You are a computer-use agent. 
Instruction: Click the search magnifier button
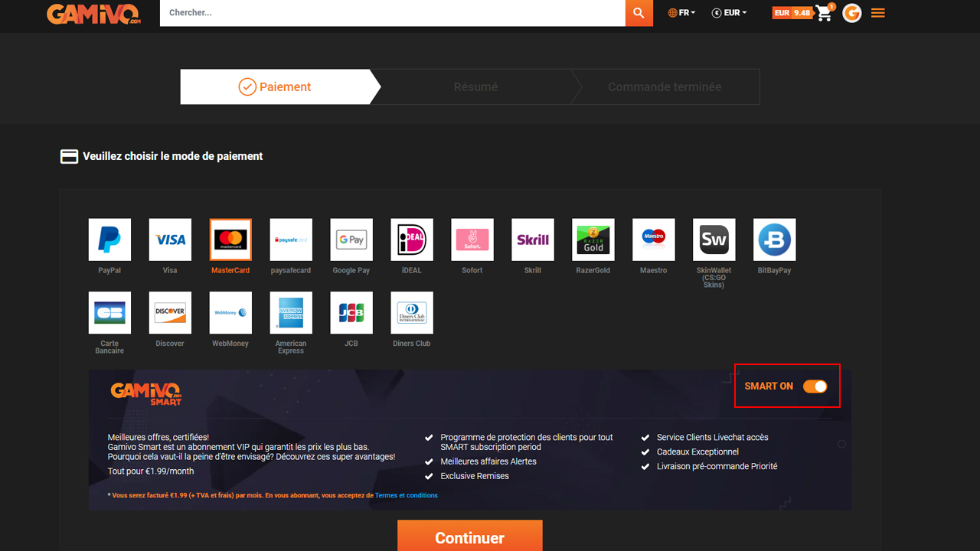tap(639, 13)
